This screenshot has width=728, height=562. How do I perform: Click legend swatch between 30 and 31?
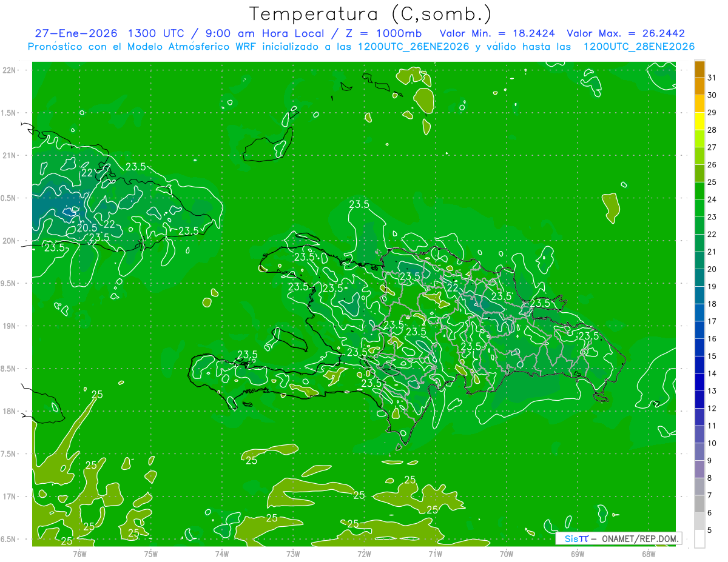(699, 86)
